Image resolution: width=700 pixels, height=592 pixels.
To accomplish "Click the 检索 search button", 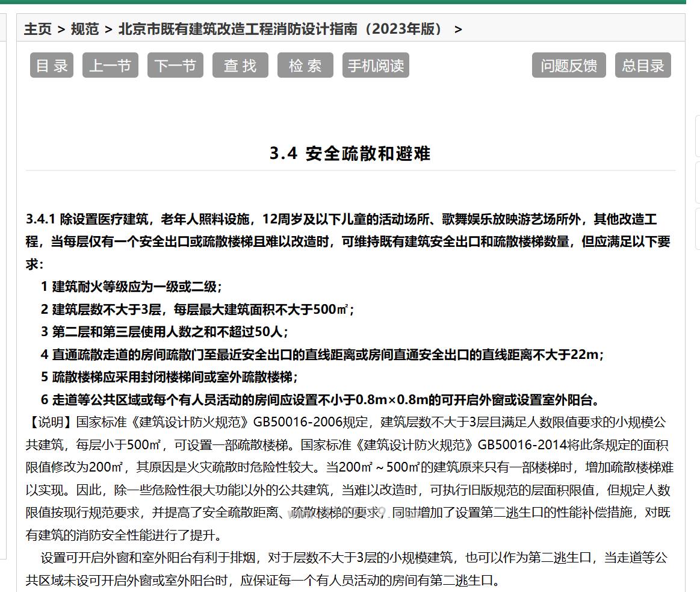I will 305,65.
